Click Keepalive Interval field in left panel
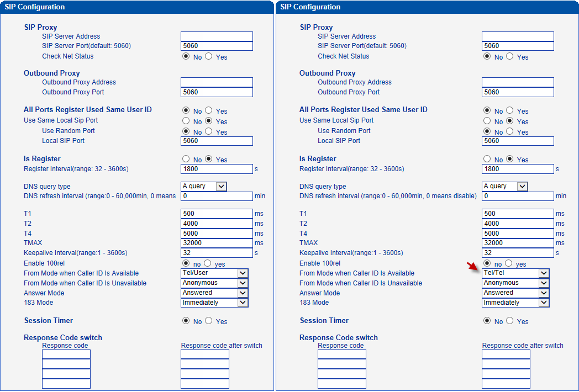Viewport: 579px width, 392px height. tap(217, 253)
